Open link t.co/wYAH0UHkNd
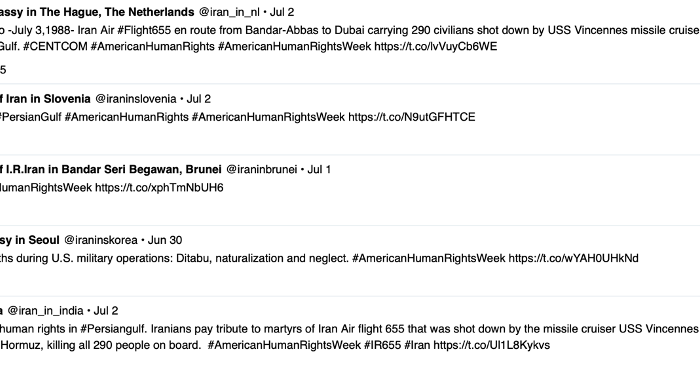The height and width of the screenshot is (378, 700). 574,258
